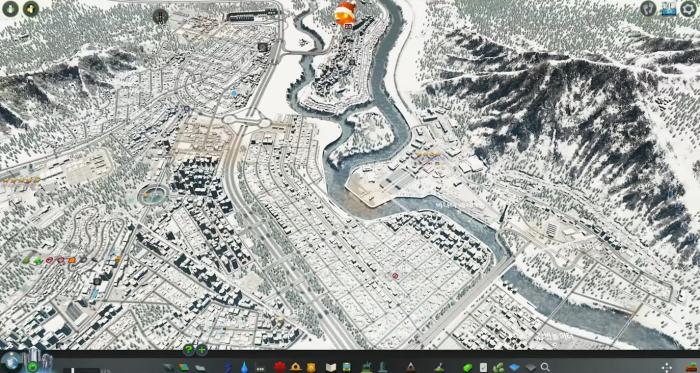Open the Landscaping tools menu

(439, 367)
